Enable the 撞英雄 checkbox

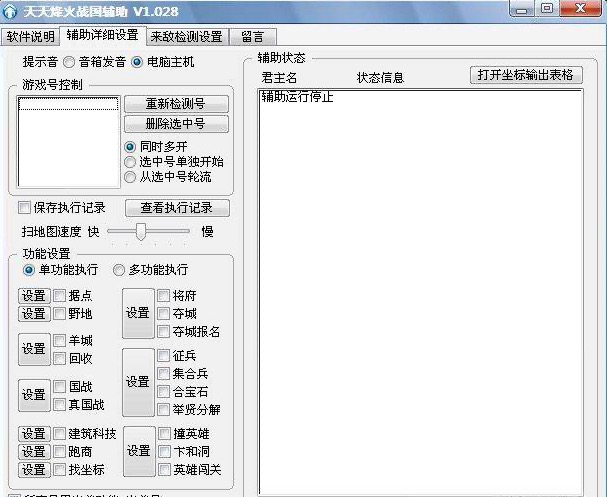(164, 434)
